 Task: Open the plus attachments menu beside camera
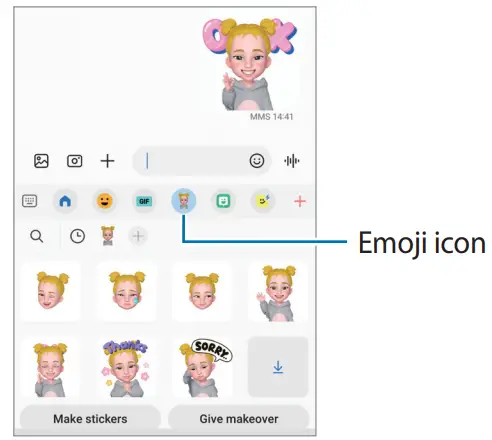[107, 161]
